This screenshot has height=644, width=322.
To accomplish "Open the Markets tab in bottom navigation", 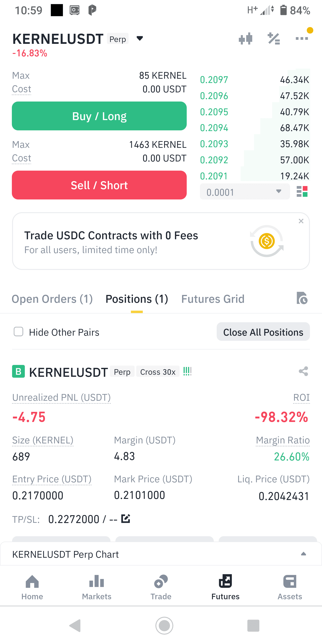I will click(97, 587).
